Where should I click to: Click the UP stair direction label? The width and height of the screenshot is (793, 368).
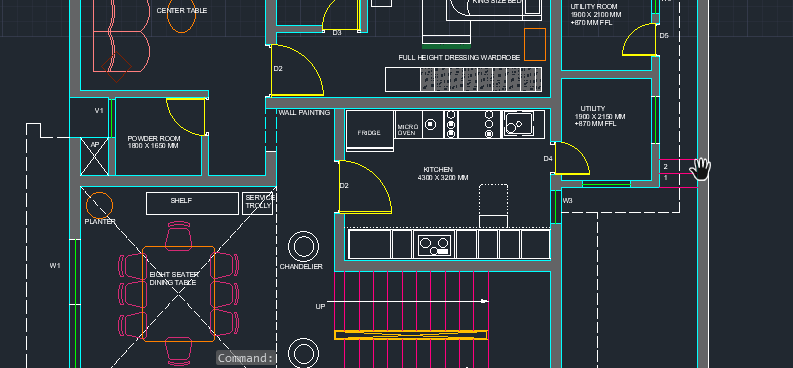(x=321, y=306)
